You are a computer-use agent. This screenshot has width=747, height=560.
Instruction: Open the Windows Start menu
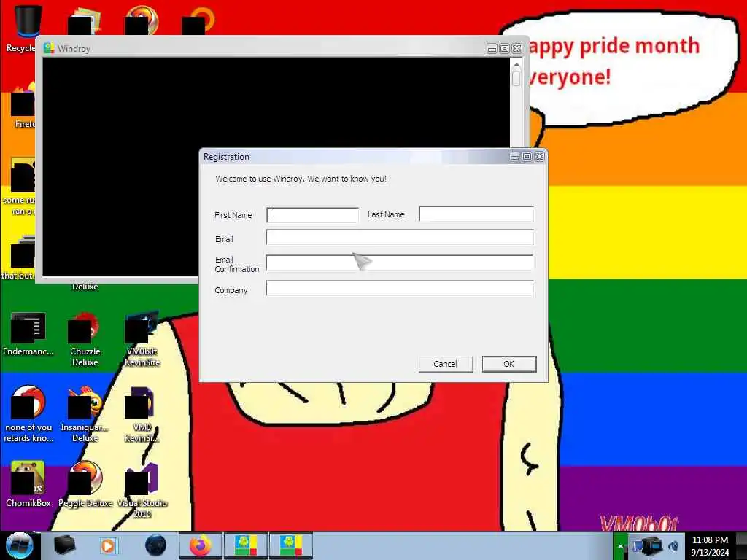click(x=19, y=545)
